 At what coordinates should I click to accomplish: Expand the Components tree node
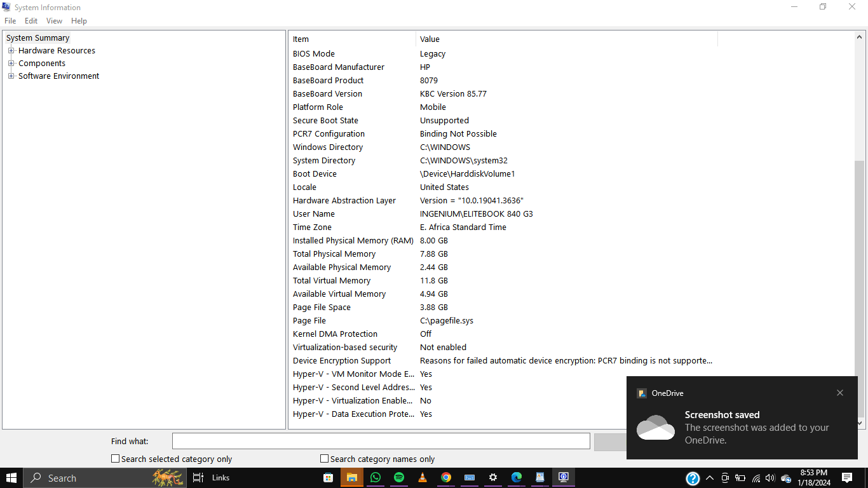pyautogui.click(x=11, y=64)
